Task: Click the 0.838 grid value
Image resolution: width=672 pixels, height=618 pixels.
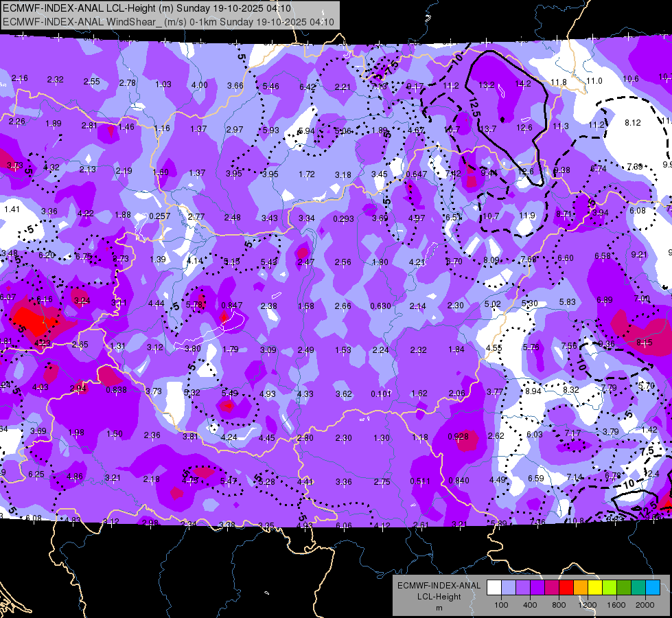Action: tap(116, 390)
